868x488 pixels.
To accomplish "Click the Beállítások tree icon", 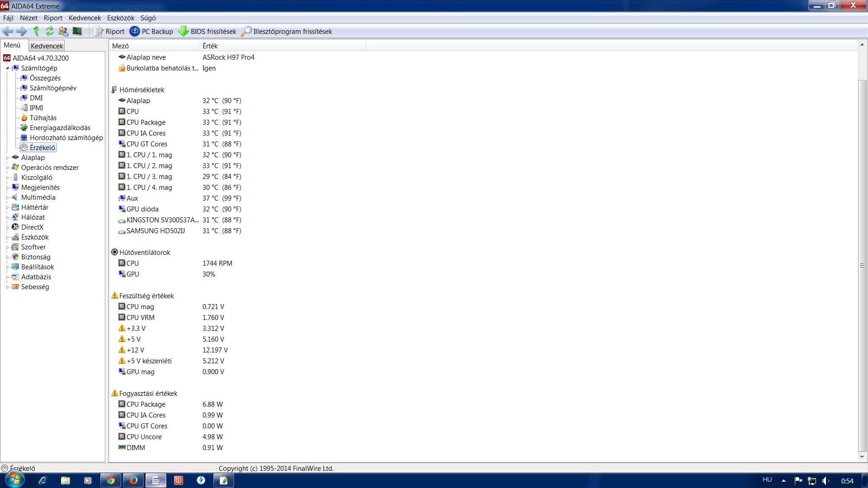I will tap(15, 267).
